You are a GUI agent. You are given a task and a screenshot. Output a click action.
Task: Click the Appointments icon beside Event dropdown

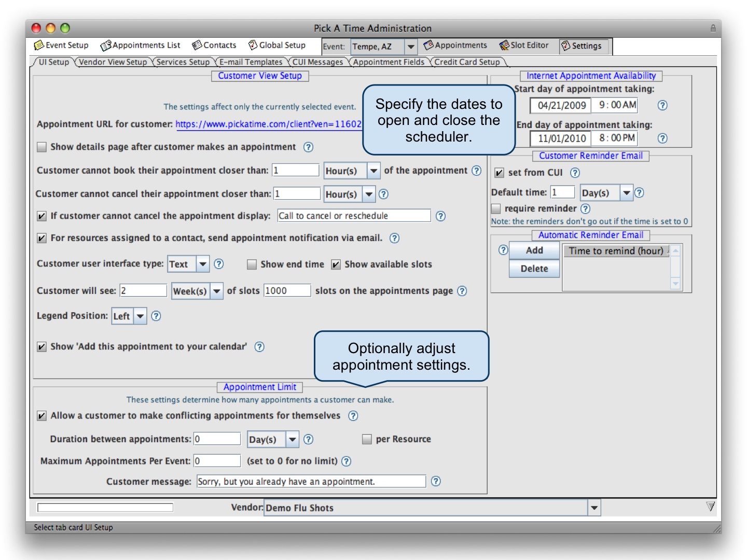click(x=428, y=46)
